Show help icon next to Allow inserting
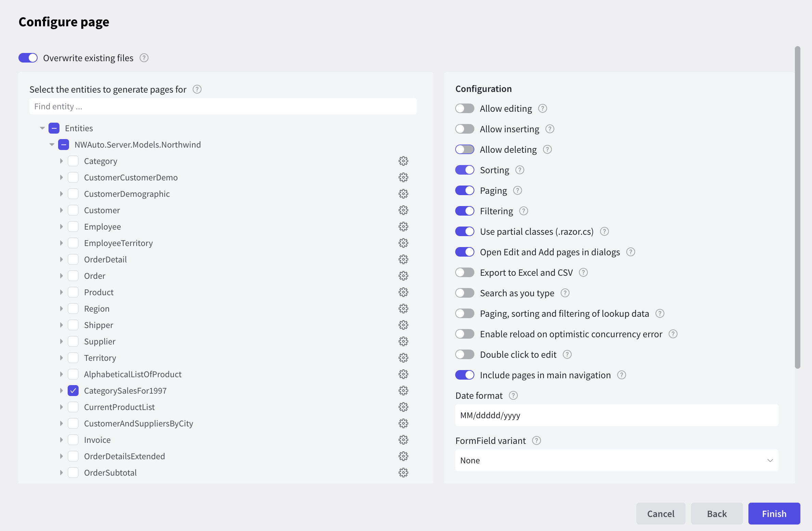This screenshot has width=812, height=531. point(550,129)
